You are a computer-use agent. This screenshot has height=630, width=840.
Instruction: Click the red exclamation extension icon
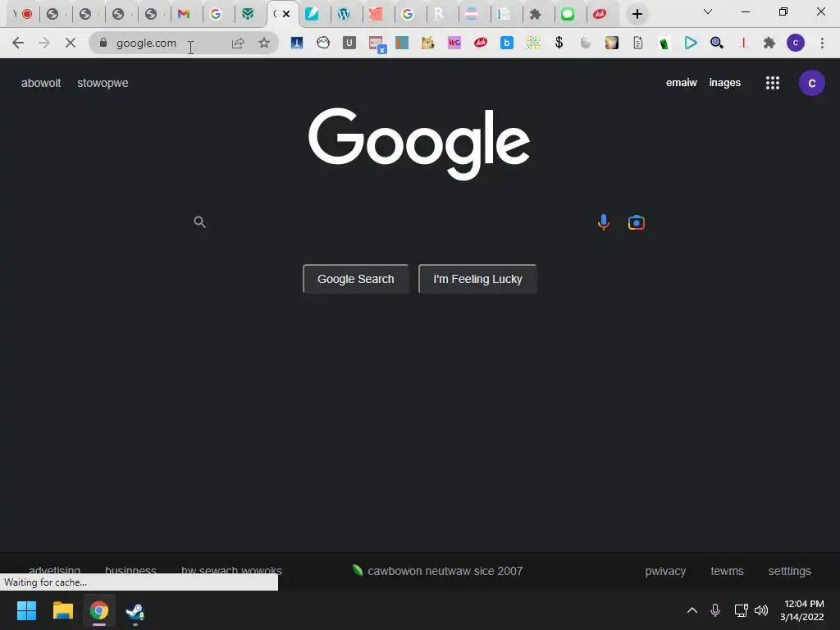click(743, 43)
